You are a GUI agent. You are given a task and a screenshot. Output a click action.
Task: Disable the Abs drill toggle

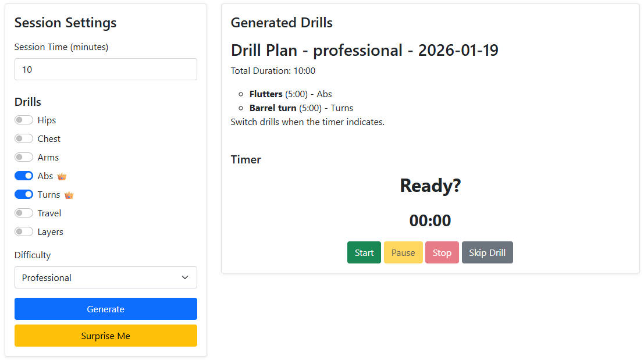pos(24,176)
